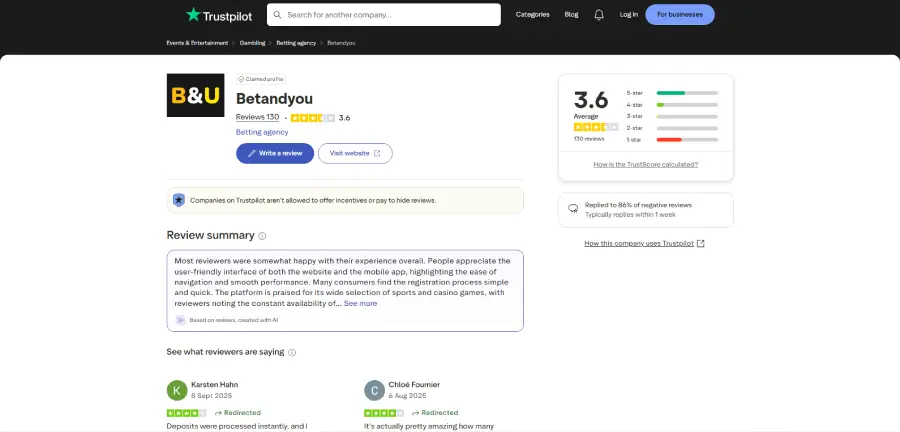Click Betandyou in breadcrumb
Viewport: 900px width, 432px height.
341,43
